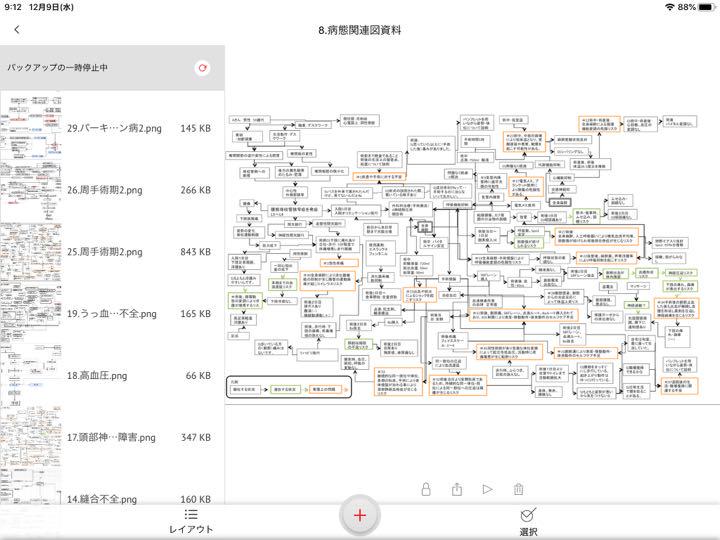Open file 29.パーキ…ン病2.png
Screen dimensions: 720x540
[114, 129]
